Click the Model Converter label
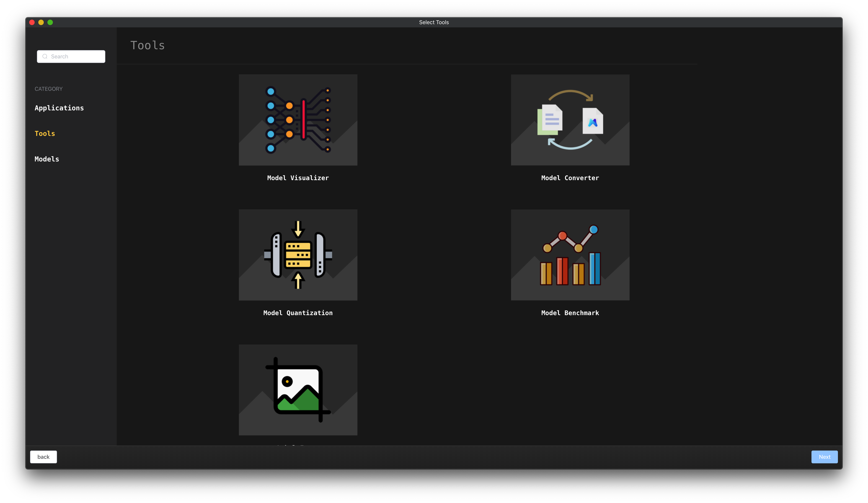The height and width of the screenshot is (503, 868). pyautogui.click(x=570, y=178)
